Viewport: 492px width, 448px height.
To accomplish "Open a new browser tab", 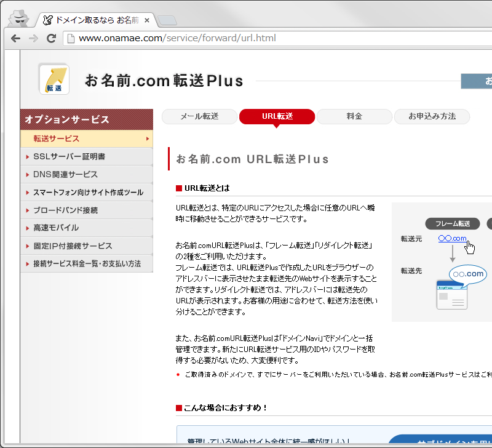I will point(167,20).
